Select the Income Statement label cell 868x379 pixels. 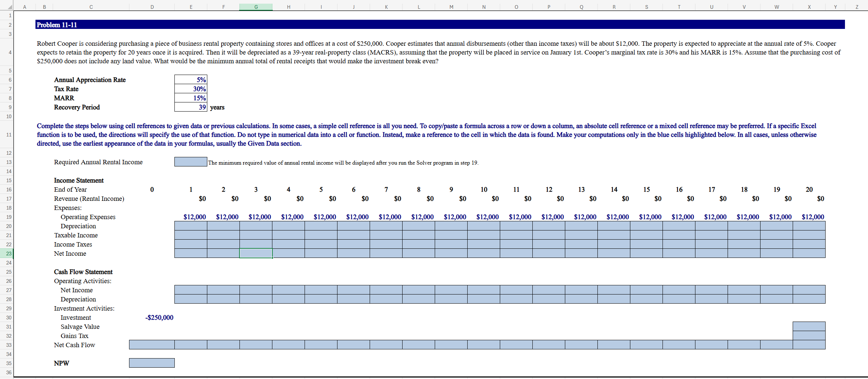pyautogui.click(x=79, y=180)
